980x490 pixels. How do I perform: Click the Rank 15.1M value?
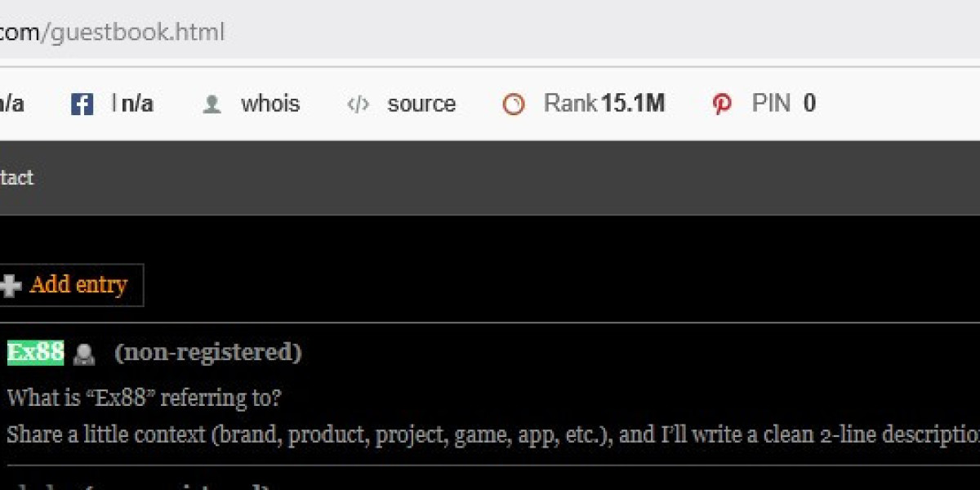pyautogui.click(x=604, y=104)
